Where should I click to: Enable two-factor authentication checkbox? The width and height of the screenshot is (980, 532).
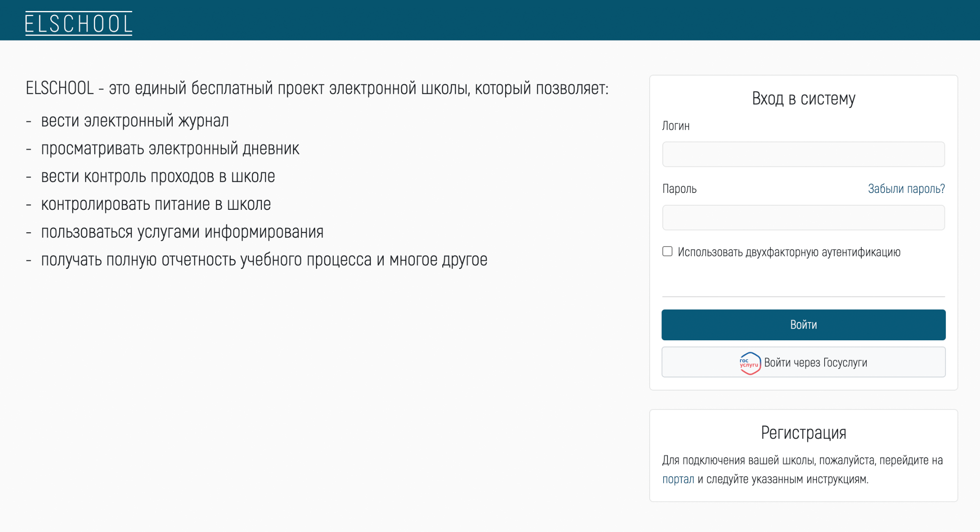point(667,252)
